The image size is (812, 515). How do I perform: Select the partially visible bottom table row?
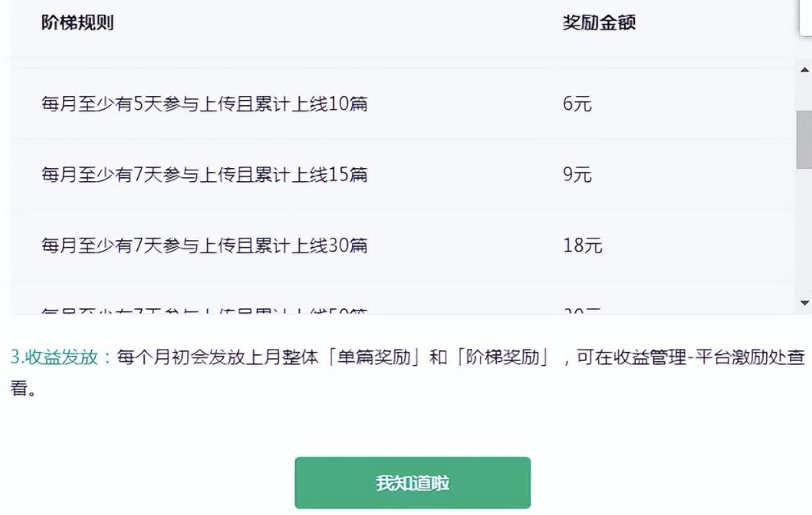328,304
